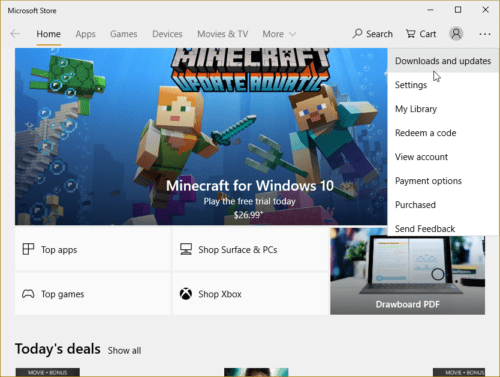Click the user account avatar icon

tap(456, 34)
